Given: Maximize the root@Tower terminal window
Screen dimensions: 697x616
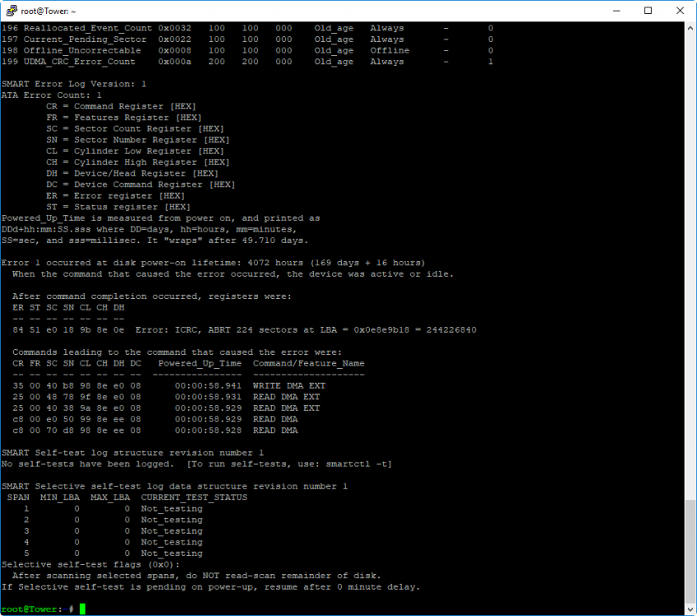Looking at the screenshot, I should pyautogui.click(x=649, y=11).
